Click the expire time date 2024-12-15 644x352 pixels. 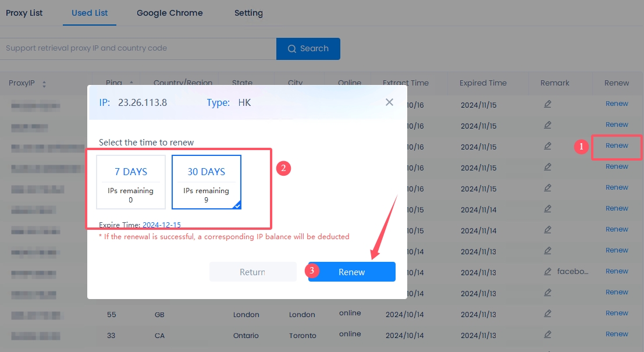(x=161, y=225)
